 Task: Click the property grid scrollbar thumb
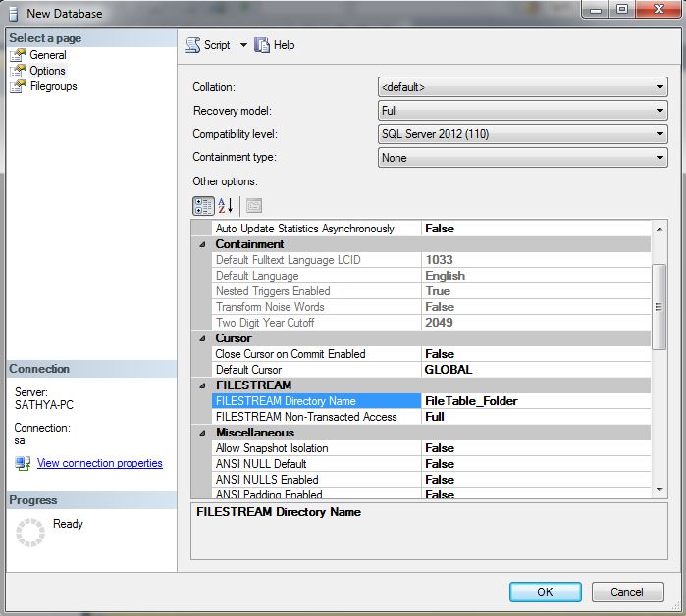(x=659, y=307)
